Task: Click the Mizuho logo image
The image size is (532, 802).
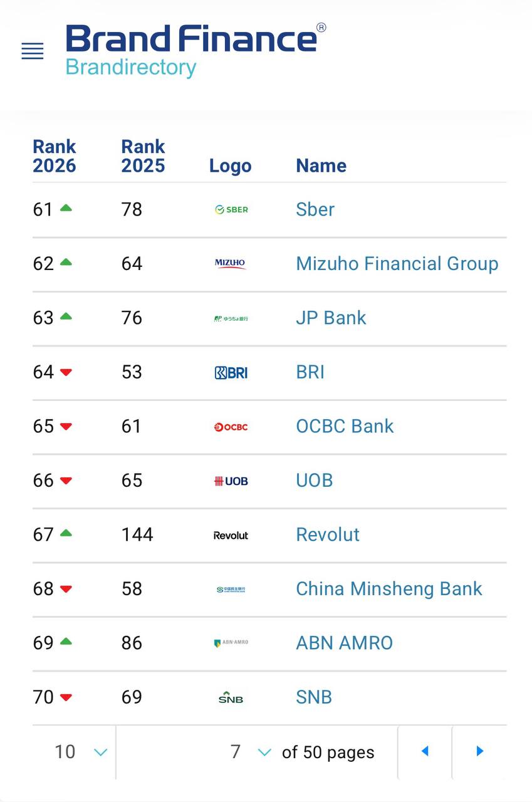Action: 231,264
